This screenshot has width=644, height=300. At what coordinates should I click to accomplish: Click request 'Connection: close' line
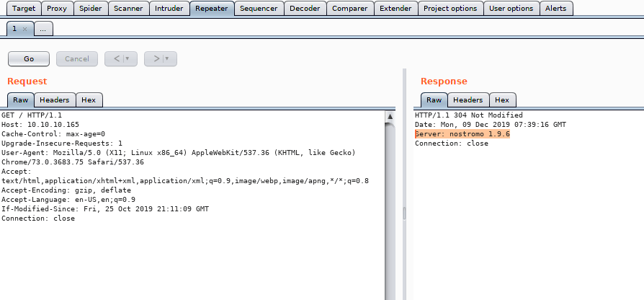click(x=38, y=219)
